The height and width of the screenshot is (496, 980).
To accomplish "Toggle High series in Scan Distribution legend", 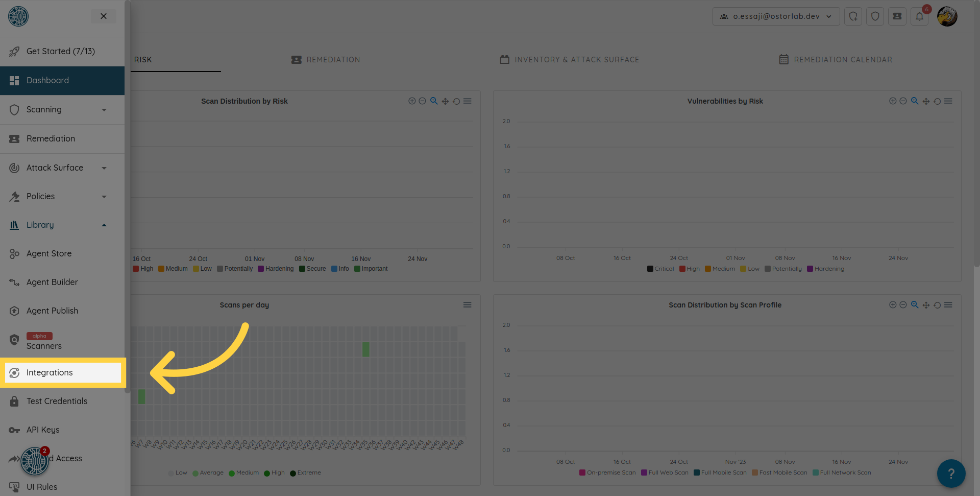I will point(143,269).
